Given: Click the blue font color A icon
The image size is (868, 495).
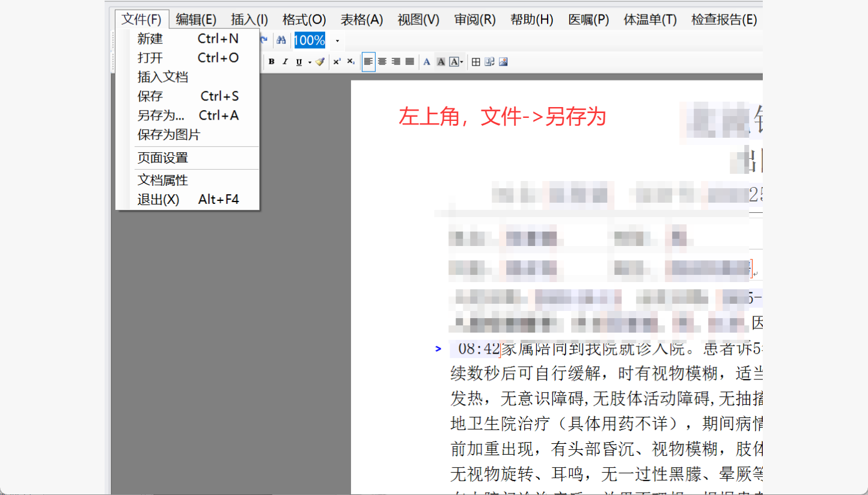Looking at the screenshot, I should click(427, 62).
